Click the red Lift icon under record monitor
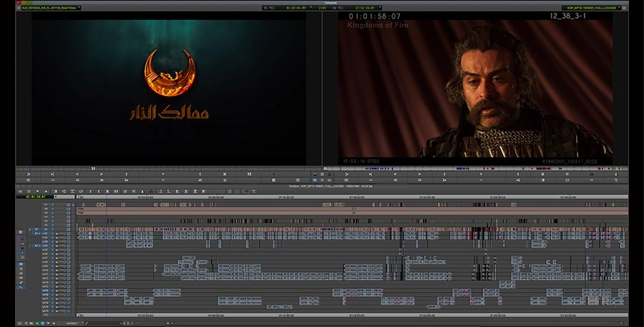This screenshot has width=644, height=327. pyautogui.click(x=592, y=174)
